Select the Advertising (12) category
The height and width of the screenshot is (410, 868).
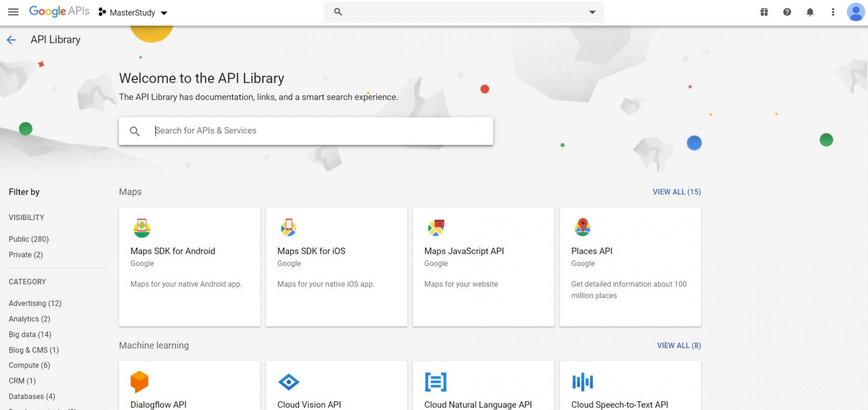[35, 303]
